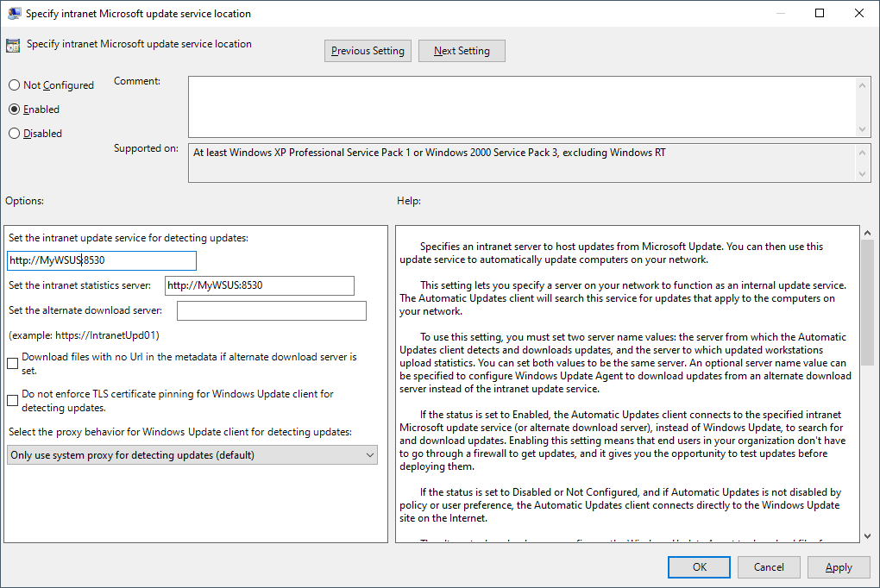
Task: Click the intranet update service URL field
Action: 102,260
